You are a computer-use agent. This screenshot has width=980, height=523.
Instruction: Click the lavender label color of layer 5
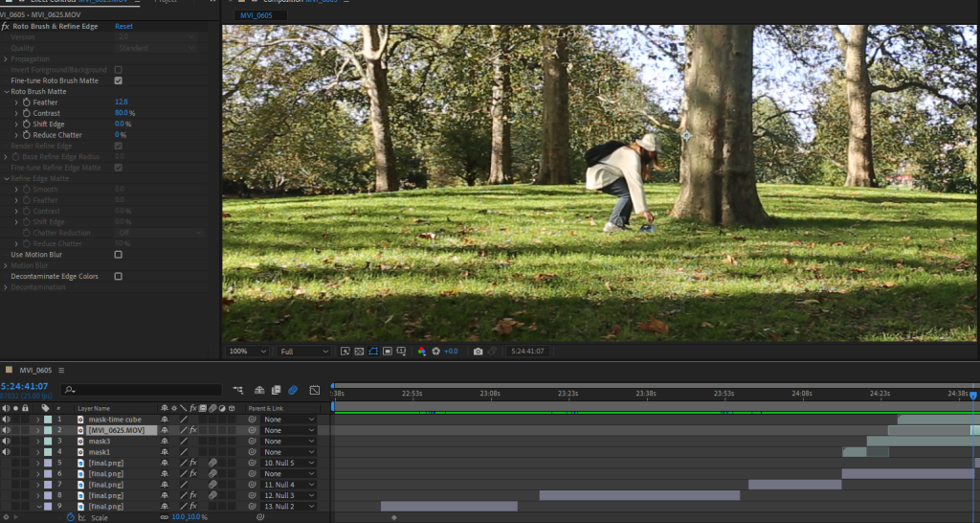coord(48,463)
